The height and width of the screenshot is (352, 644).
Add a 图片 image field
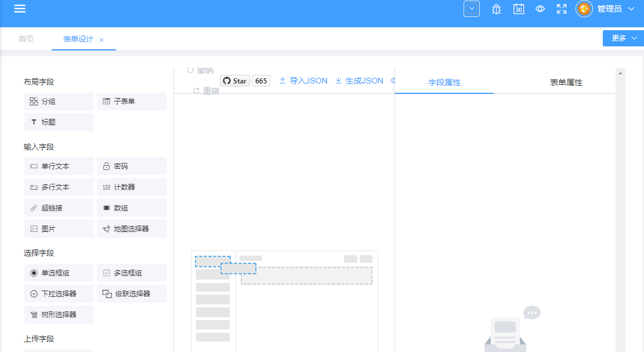tap(59, 229)
